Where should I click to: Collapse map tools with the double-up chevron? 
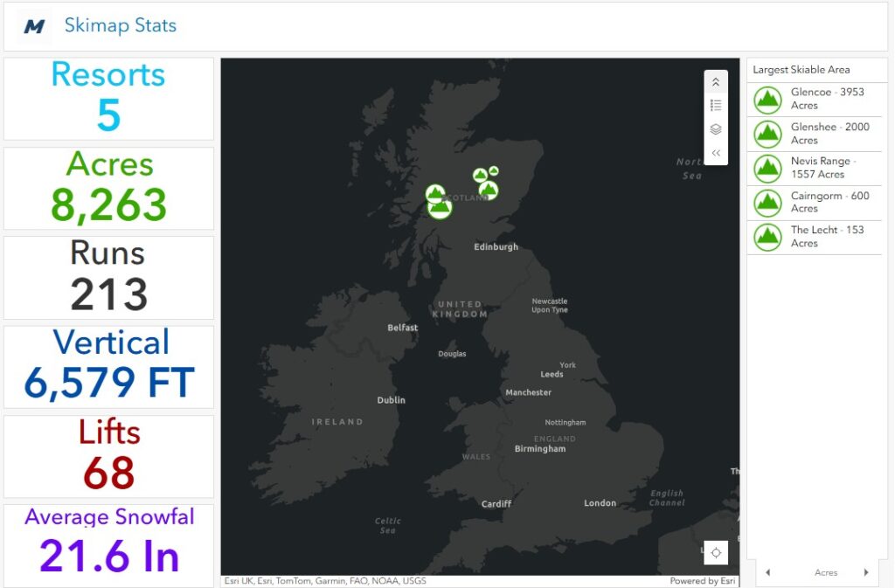[716, 82]
